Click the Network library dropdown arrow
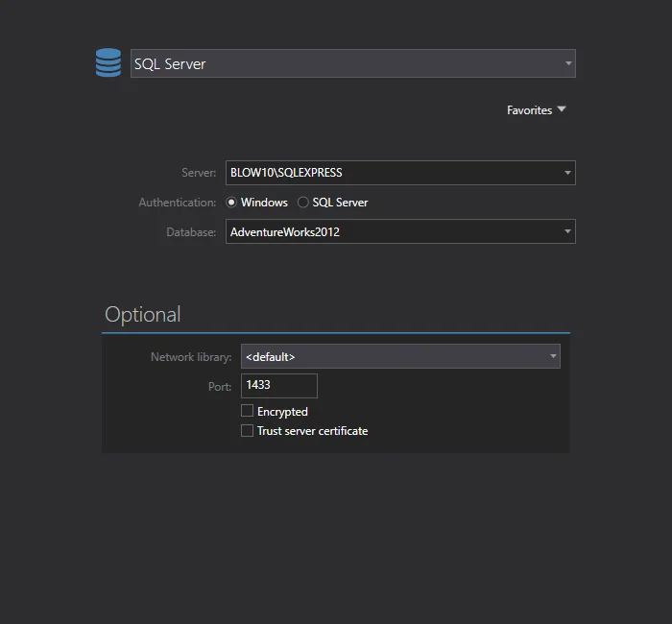 tap(553, 356)
